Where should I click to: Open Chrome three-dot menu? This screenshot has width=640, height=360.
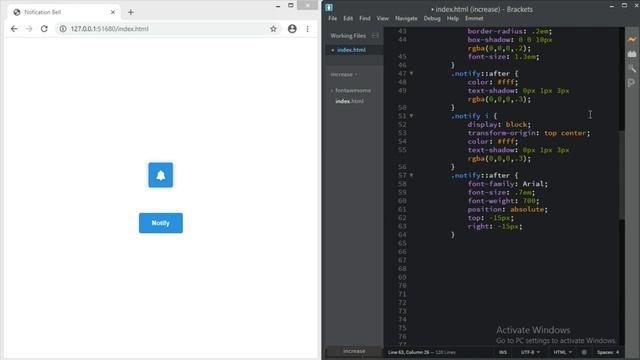click(307, 29)
